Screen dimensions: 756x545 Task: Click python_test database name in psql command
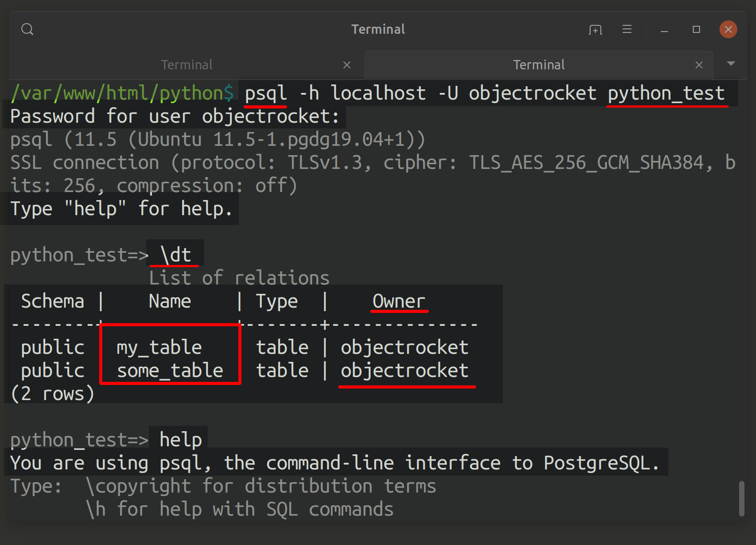[x=666, y=93]
